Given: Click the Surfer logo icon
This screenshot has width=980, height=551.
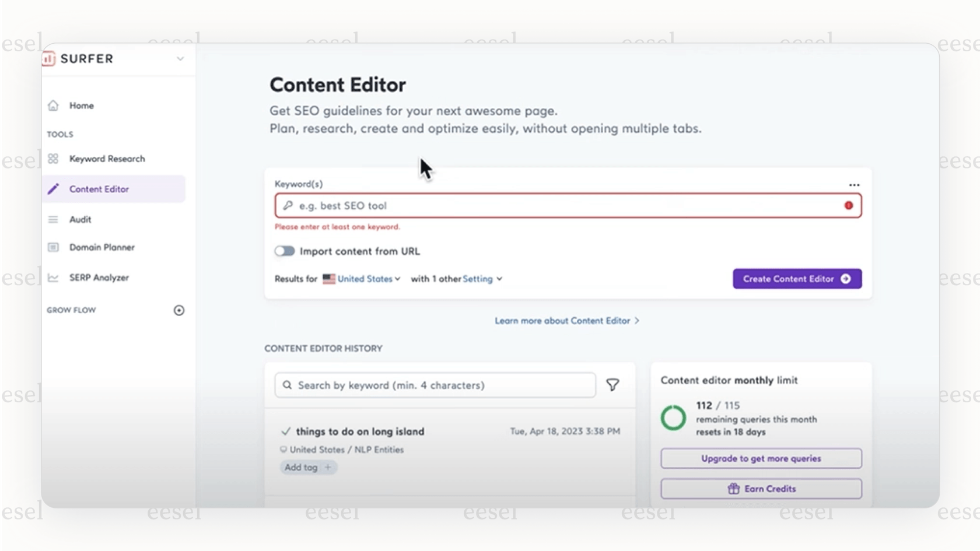Looking at the screenshot, I should point(48,58).
